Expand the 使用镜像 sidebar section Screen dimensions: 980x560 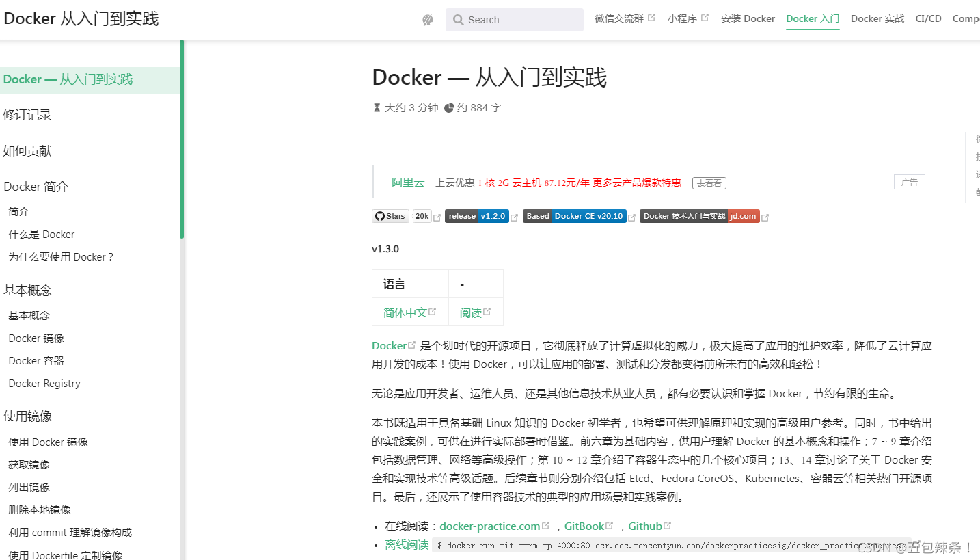(x=27, y=416)
